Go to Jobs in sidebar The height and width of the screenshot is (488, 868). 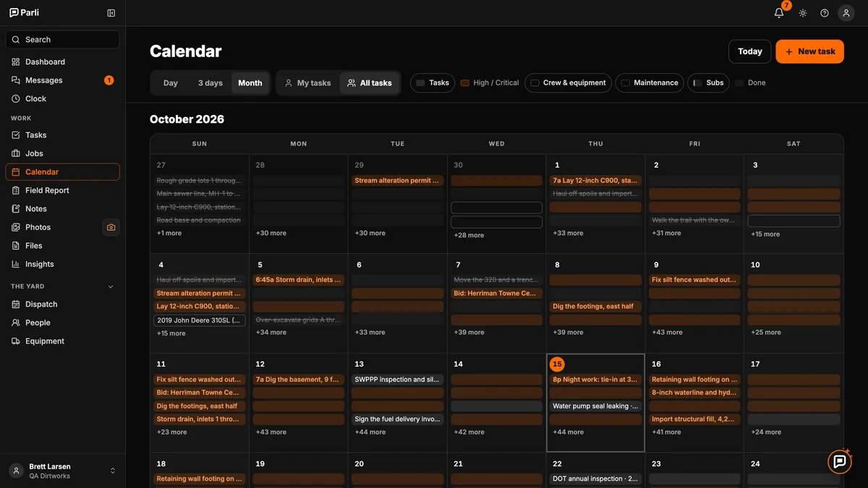pyautogui.click(x=63, y=153)
